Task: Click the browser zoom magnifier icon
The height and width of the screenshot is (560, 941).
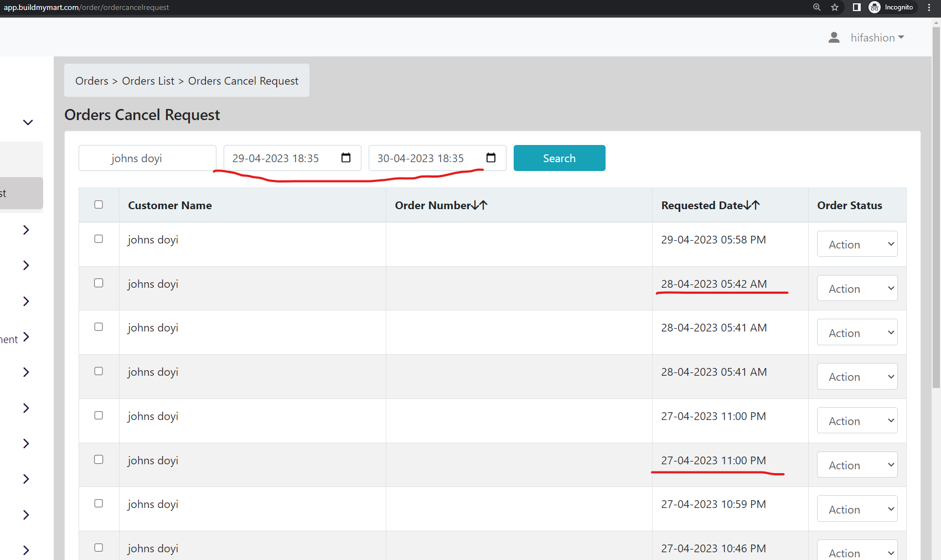Action: 816,7
